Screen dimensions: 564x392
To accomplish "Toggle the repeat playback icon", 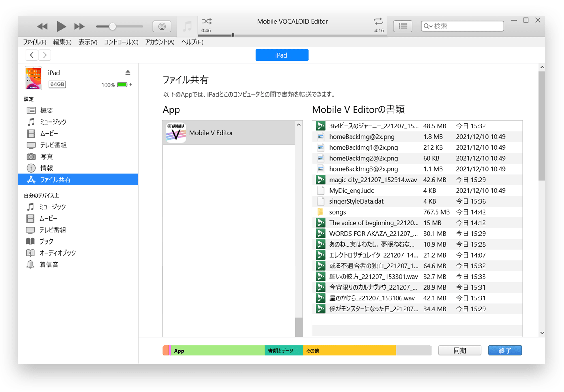I will coord(378,21).
